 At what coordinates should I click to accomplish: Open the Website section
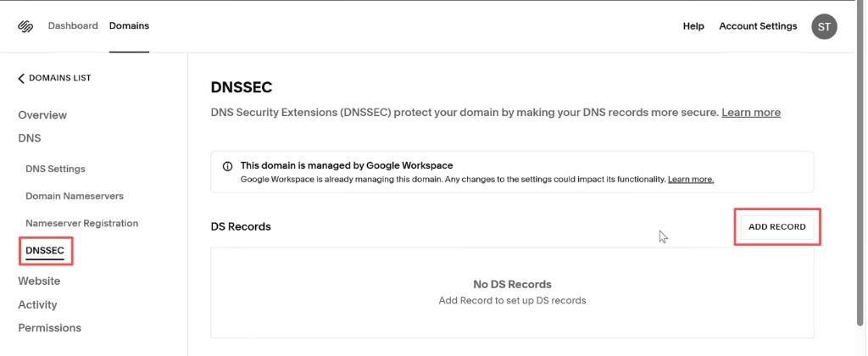coord(39,281)
